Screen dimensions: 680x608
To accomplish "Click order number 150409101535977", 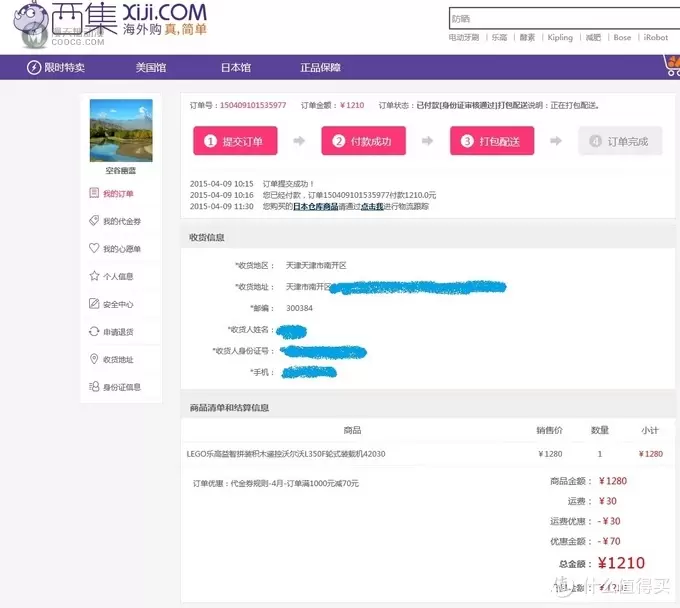I will pyautogui.click(x=253, y=105).
